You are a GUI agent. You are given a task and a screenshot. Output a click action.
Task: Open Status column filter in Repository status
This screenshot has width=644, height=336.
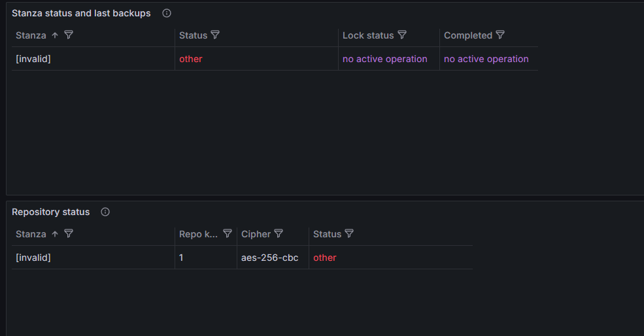[349, 234]
